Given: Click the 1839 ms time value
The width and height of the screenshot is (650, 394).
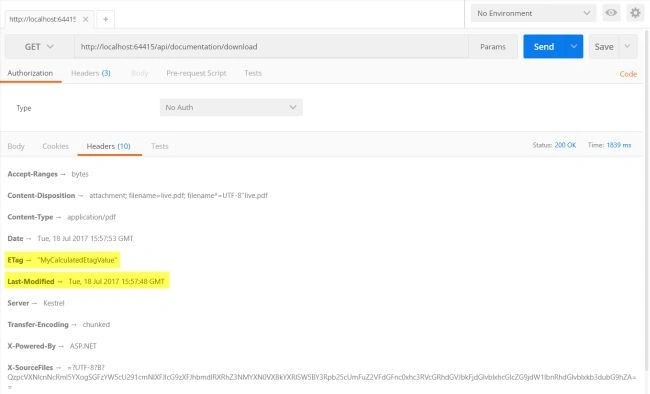Looking at the screenshot, I should point(619,145).
